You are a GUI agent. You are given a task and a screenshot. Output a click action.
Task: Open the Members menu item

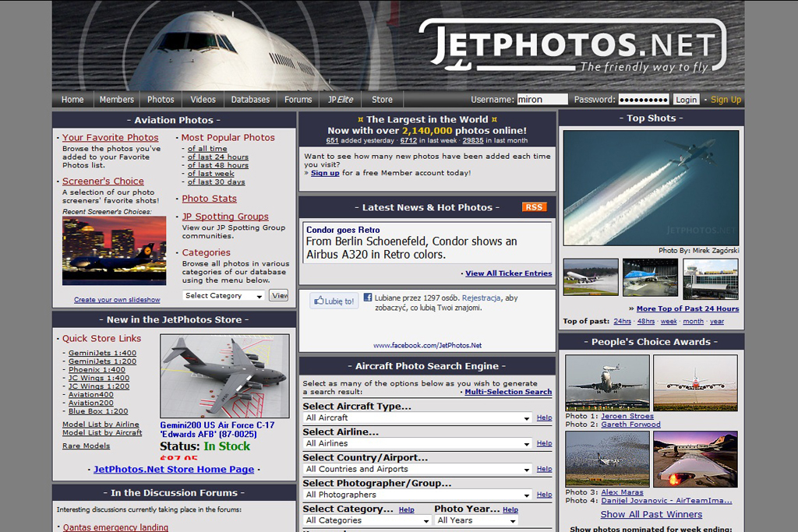117,100
